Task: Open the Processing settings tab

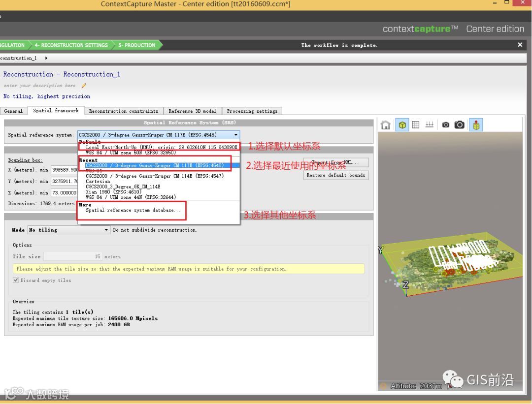Action: [252, 111]
